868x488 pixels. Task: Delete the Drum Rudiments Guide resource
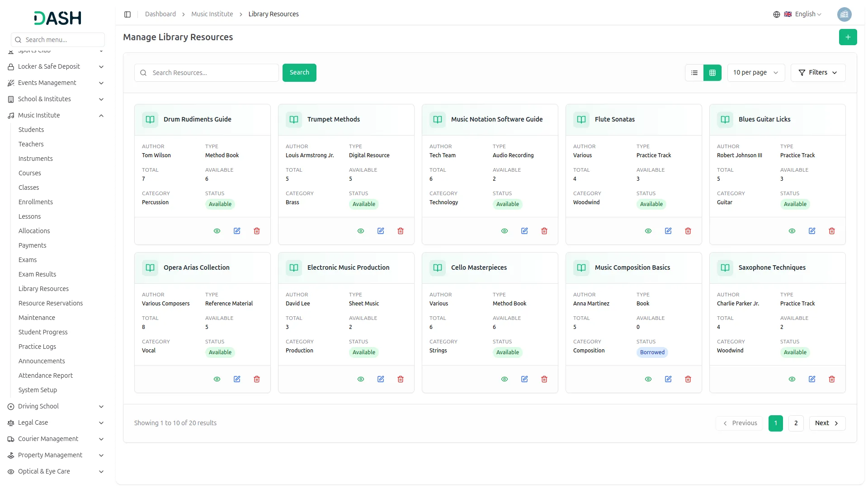pyautogui.click(x=257, y=231)
